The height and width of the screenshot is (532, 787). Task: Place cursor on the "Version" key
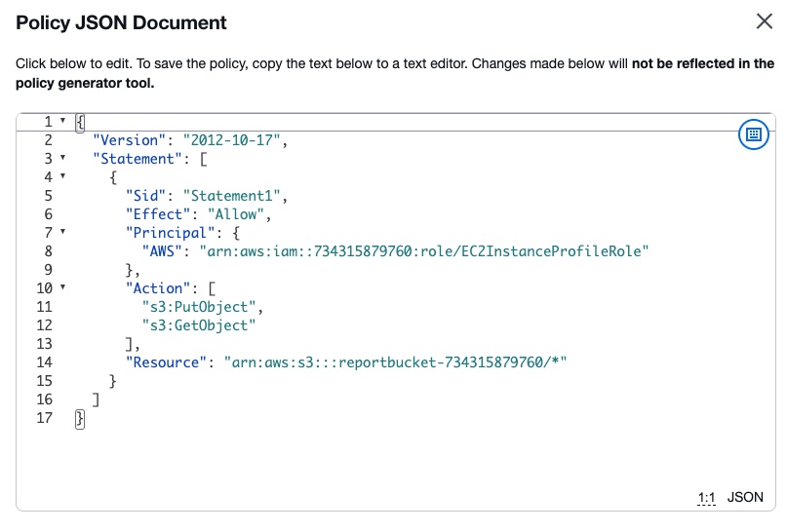(x=129, y=140)
